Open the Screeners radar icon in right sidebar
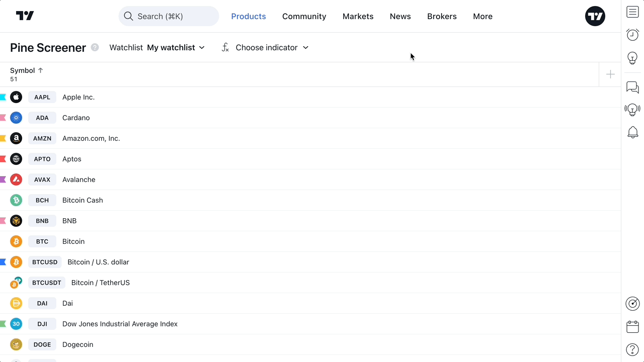The width and height of the screenshot is (644, 362). (x=632, y=304)
